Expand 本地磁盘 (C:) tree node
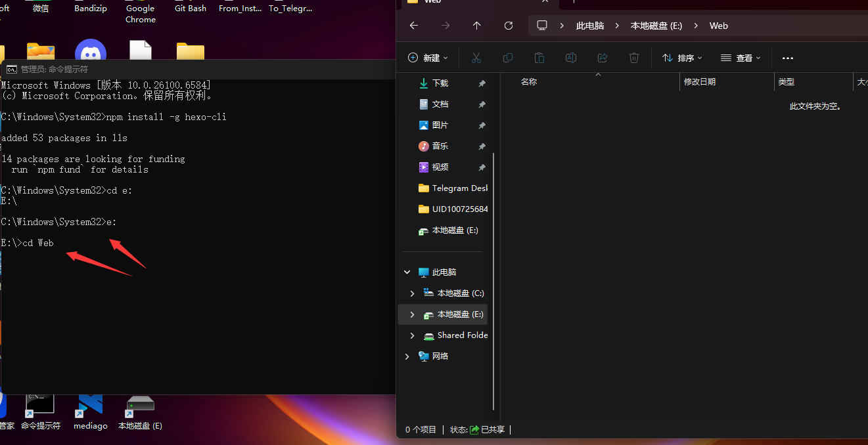The width and height of the screenshot is (868, 445). tap(412, 293)
